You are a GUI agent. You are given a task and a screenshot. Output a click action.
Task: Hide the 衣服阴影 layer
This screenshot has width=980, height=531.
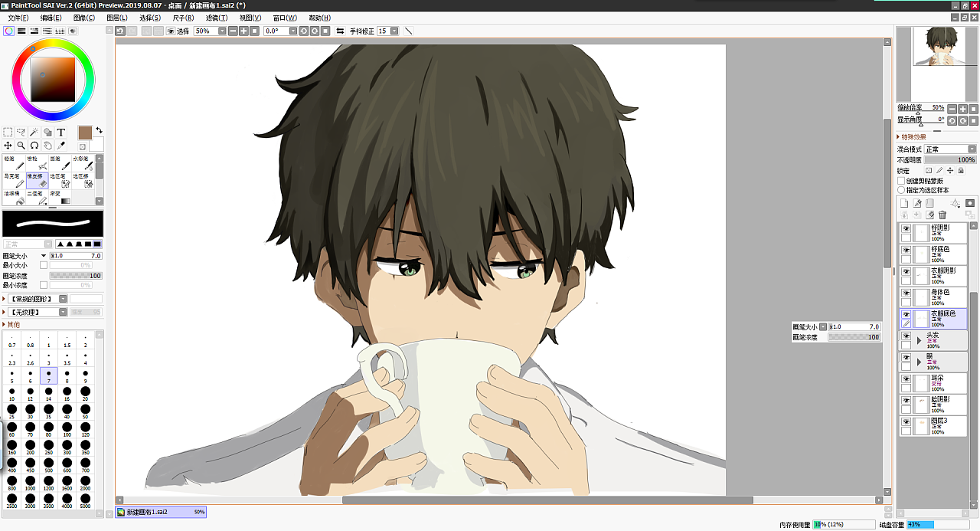tap(906, 272)
